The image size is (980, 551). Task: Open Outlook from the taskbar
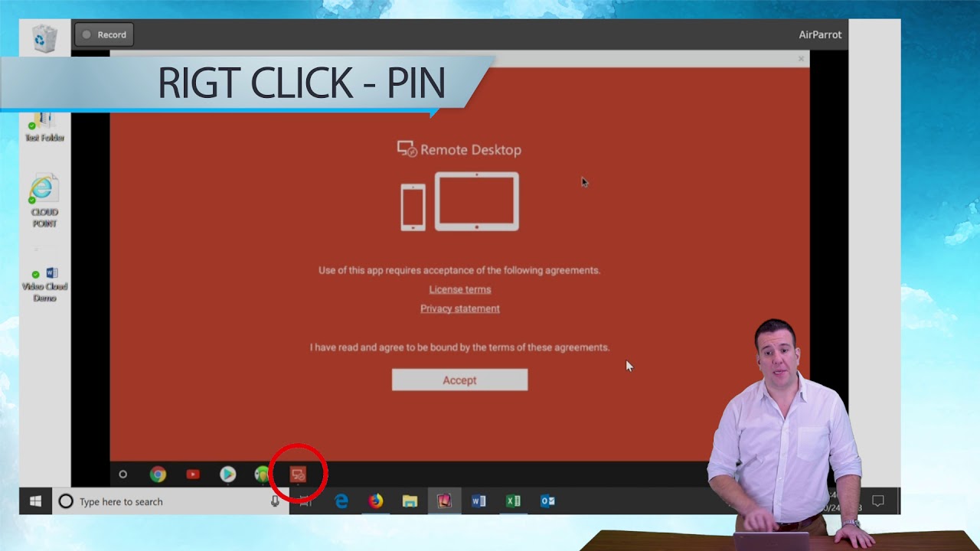coord(548,501)
